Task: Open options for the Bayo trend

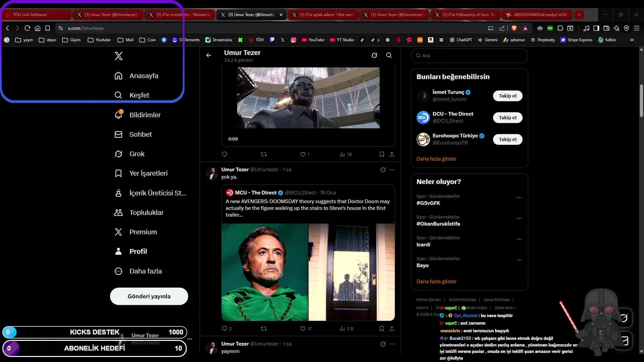Action: (519, 260)
